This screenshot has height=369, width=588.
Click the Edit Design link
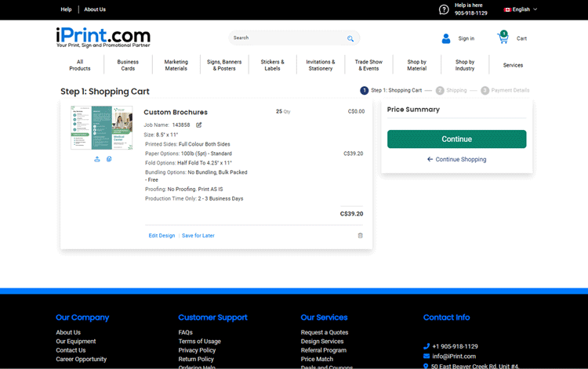(162, 235)
